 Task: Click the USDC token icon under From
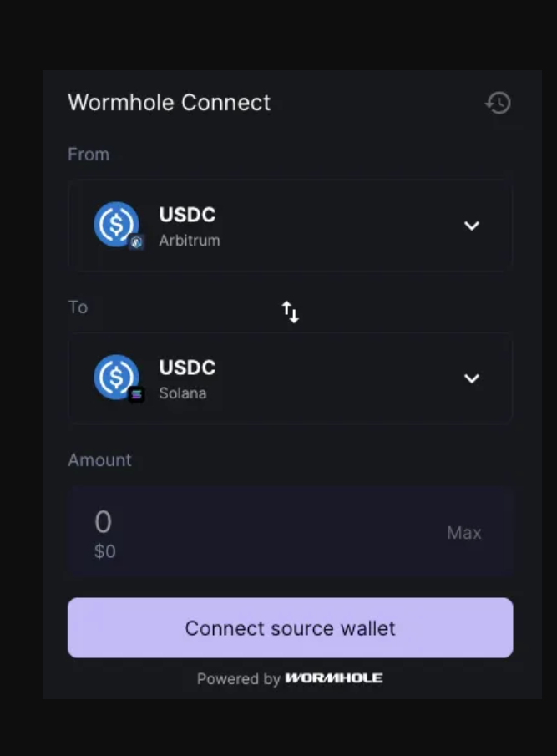pyautogui.click(x=116, y=225)
